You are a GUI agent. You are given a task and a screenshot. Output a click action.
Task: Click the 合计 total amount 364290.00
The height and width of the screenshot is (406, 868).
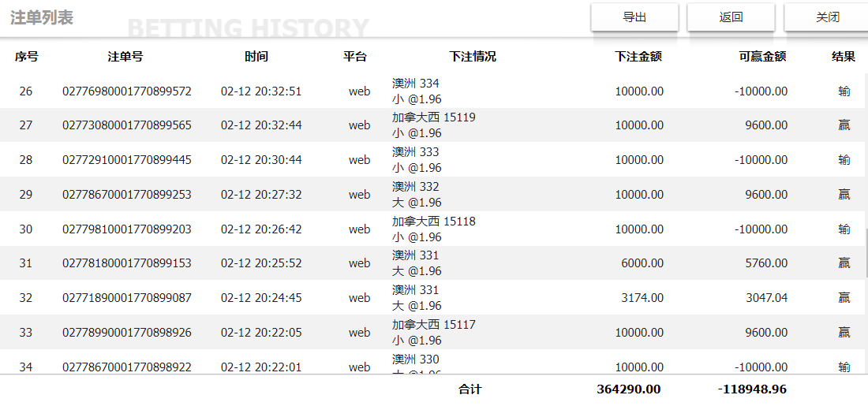[x=629, y=389]
